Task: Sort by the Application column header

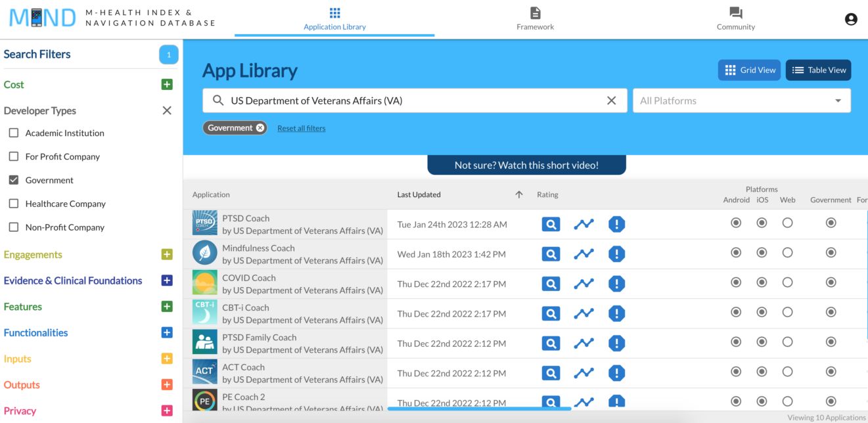Action: coord(211,194)
